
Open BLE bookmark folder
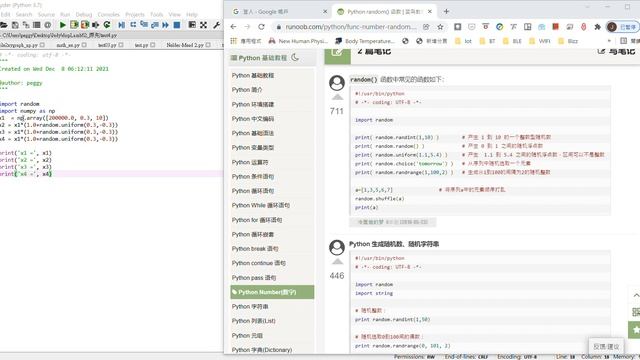[513, 41]
